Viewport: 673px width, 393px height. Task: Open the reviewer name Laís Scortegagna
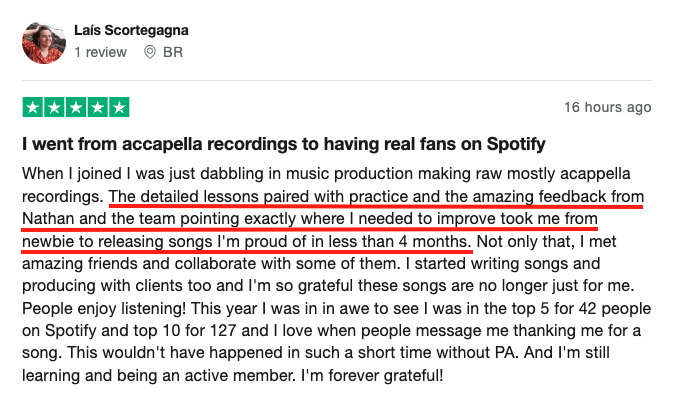[x=131, y=30]
